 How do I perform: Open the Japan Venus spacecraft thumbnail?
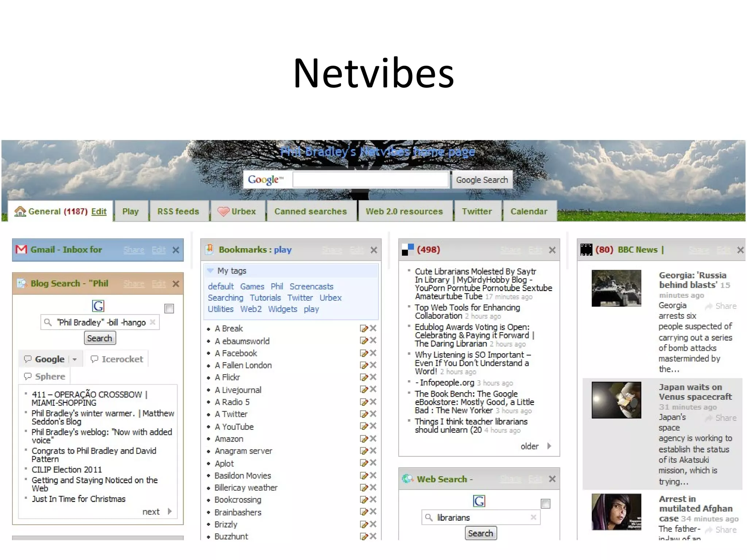pos(616,400)
